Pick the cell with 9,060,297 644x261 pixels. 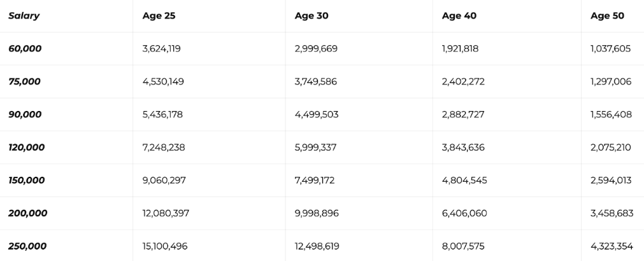[164, 180]
